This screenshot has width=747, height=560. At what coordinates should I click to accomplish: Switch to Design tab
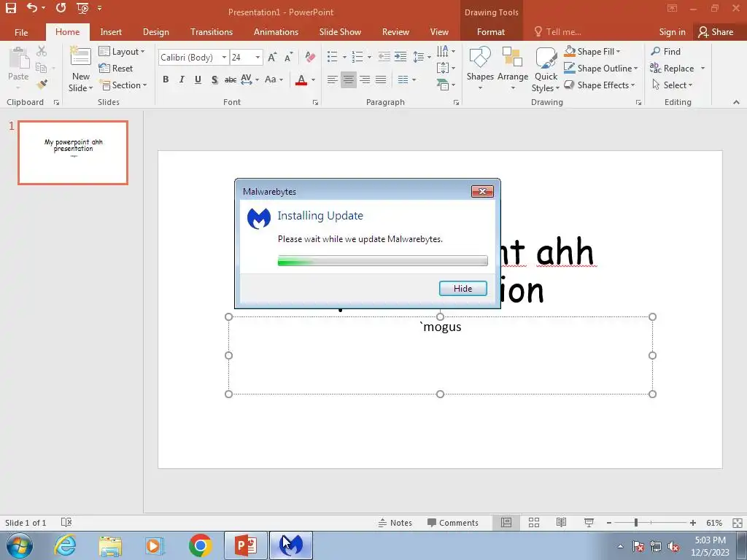[x=156, y=32]
